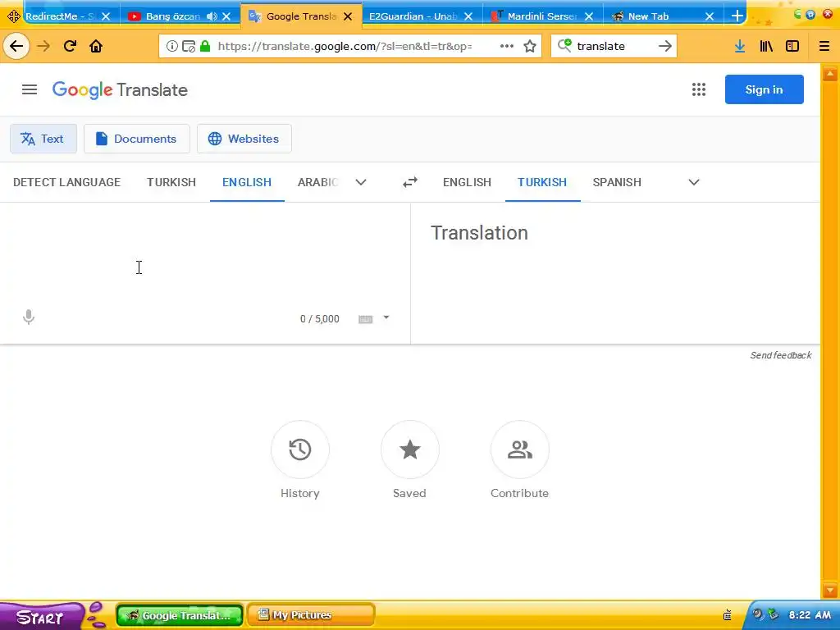Turn on the virtual keyboard icon
Screen dimensions: 840x630
coord(365,319)
